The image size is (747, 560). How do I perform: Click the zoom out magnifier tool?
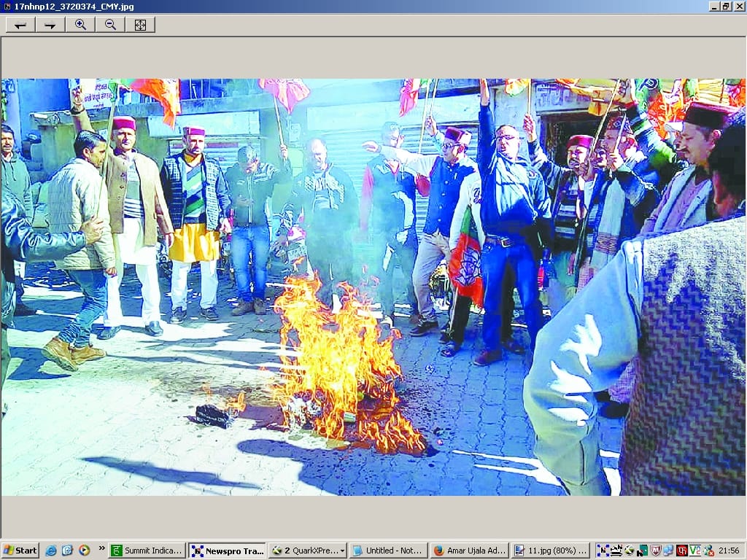(111, 25)
